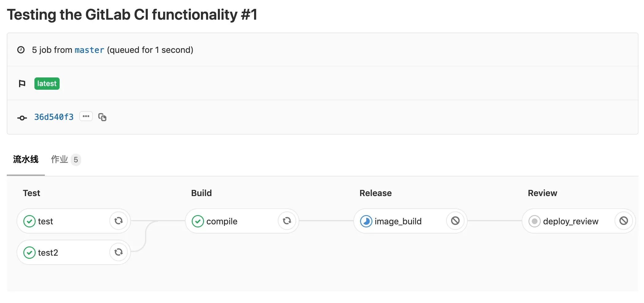Click the latest pipeline badge
Screen dimensions: 644x303
(47, 83)
